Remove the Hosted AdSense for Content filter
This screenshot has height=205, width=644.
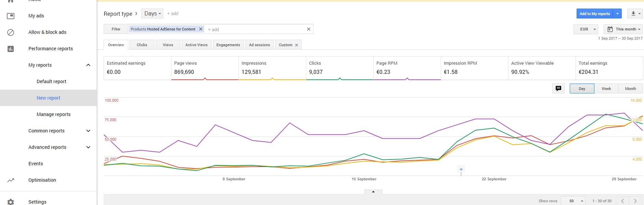coord(201,29)
